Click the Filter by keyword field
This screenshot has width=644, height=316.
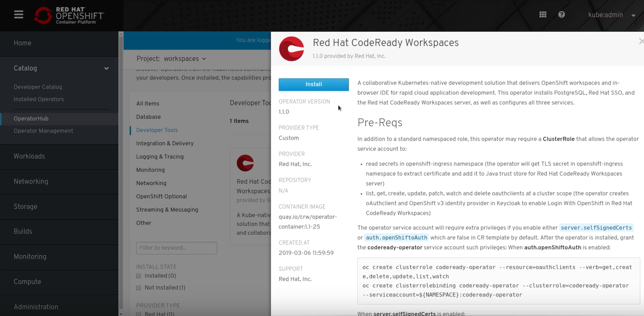(176, 248)
